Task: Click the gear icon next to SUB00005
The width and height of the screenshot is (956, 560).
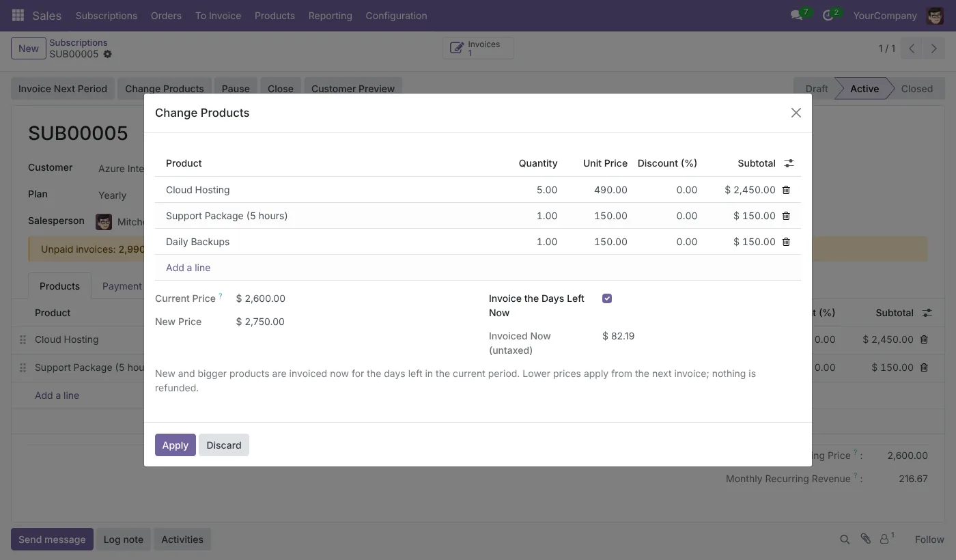Action: tap(107, 54)
